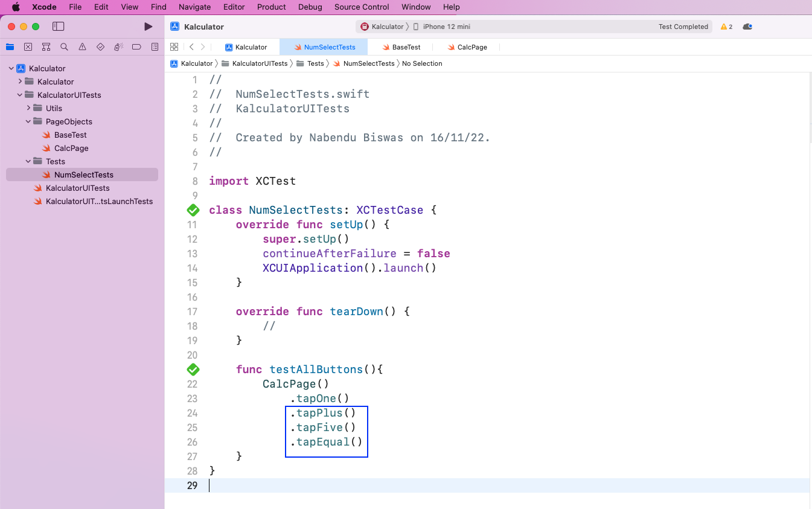
Task: Open the Source Control menu
Action: click(362, 7)
